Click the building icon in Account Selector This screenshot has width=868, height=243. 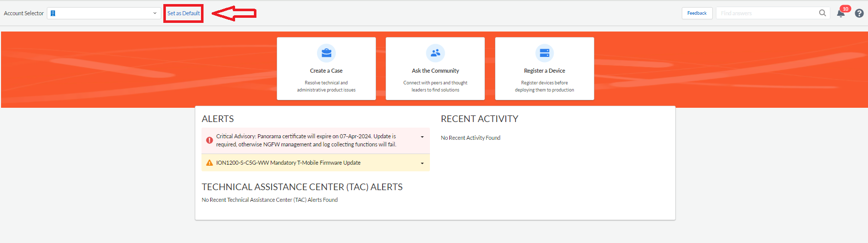(x=53, y=13)
